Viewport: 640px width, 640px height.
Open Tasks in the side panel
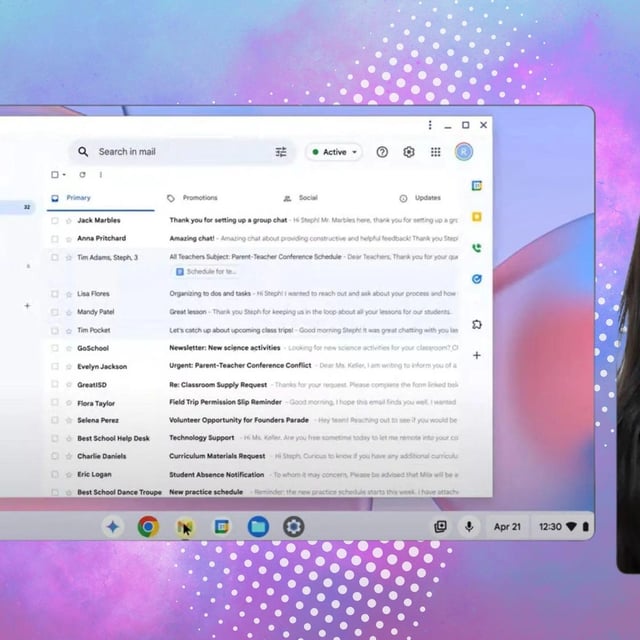click(477, 279)
